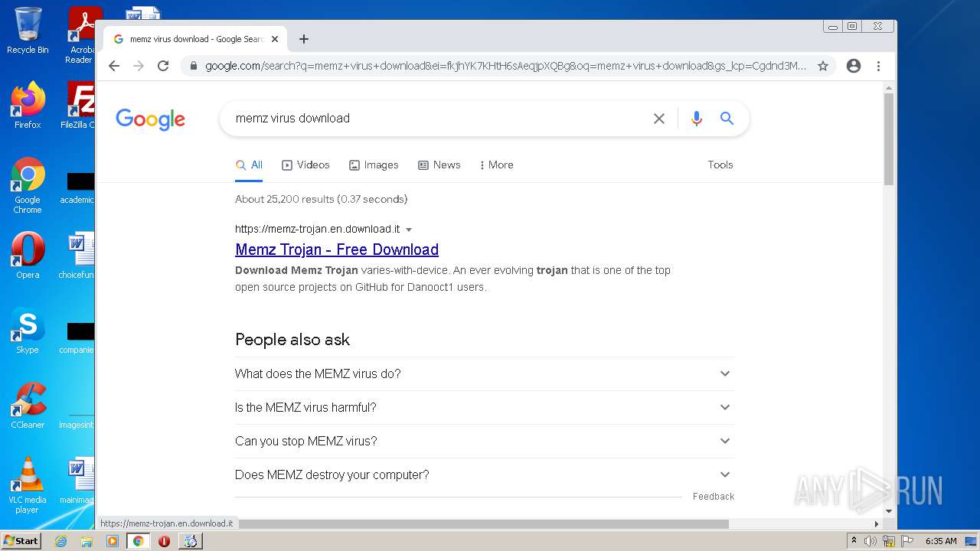Expand 'What does the MEMZ virus do?'

pos(484,373)
